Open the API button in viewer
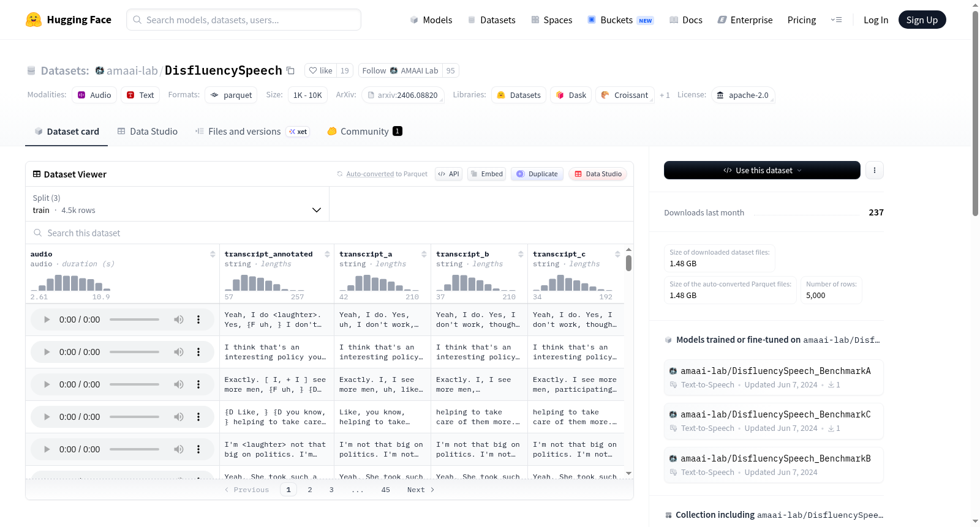Screen dimensions: 980x527 (x=449, y=174)
